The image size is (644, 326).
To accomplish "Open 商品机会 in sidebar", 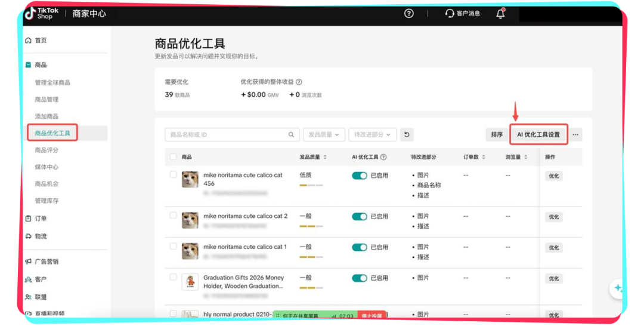I will click(x=47, y=184).
